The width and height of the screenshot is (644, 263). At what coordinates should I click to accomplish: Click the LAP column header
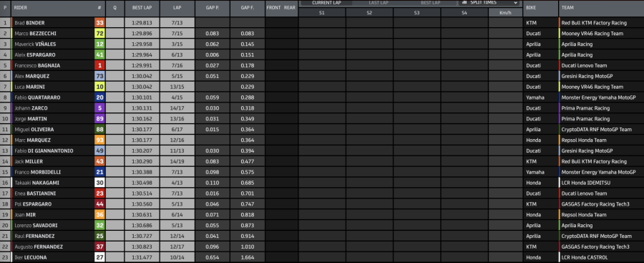[x=177, y=8]
